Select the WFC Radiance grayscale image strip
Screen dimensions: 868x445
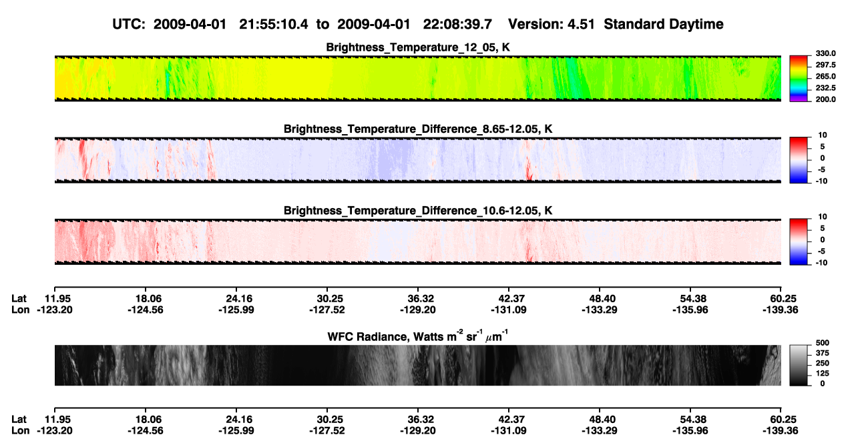pyautogui.click(x=417, y=365)
